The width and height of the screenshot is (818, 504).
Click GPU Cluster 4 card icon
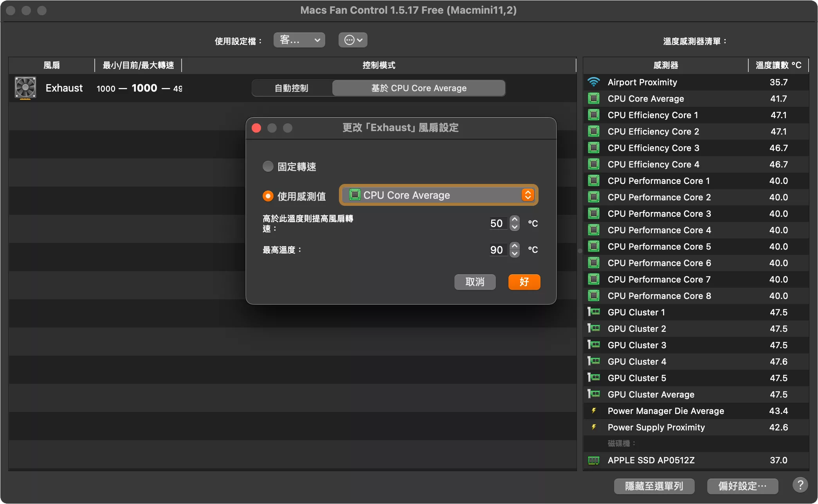594,361
